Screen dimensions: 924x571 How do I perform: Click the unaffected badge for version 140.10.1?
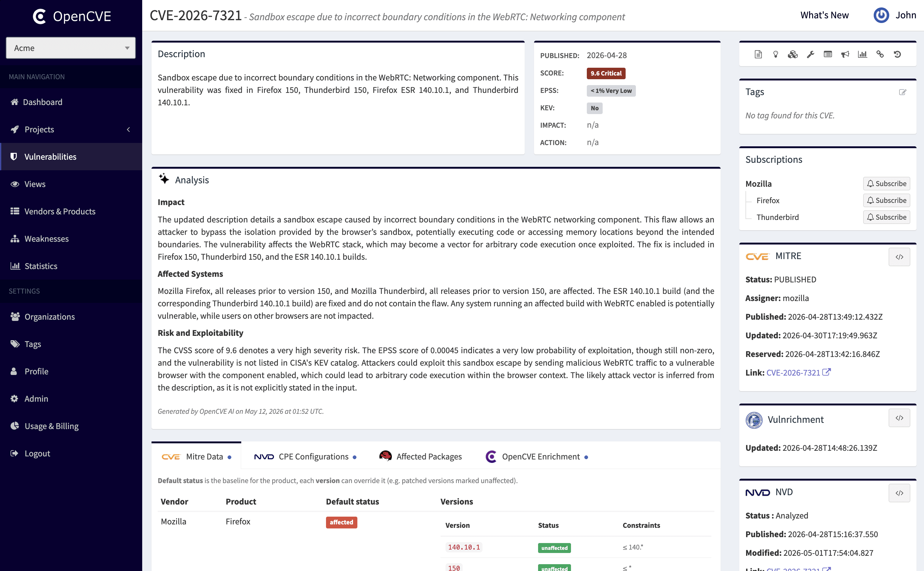[554, 548]
